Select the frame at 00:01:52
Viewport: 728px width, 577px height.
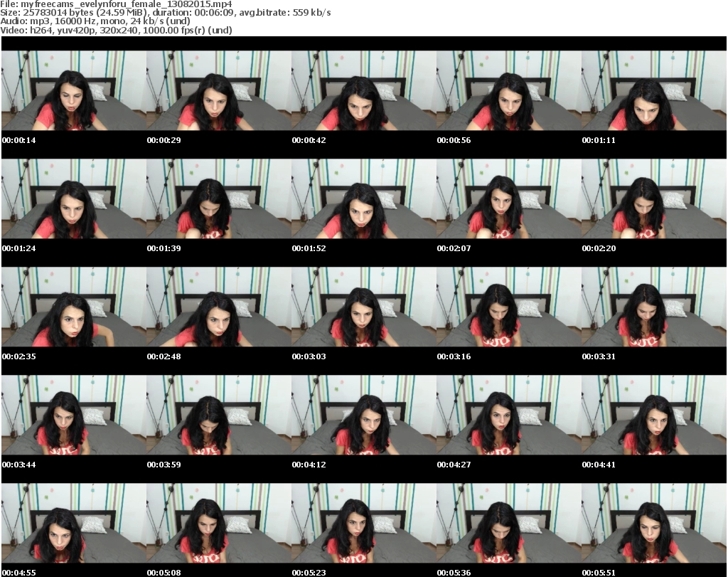point(363,198)
